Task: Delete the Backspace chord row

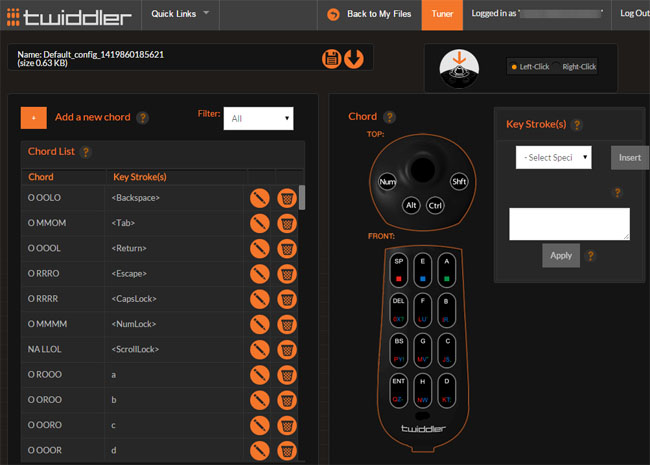Action: click(287, 198)
